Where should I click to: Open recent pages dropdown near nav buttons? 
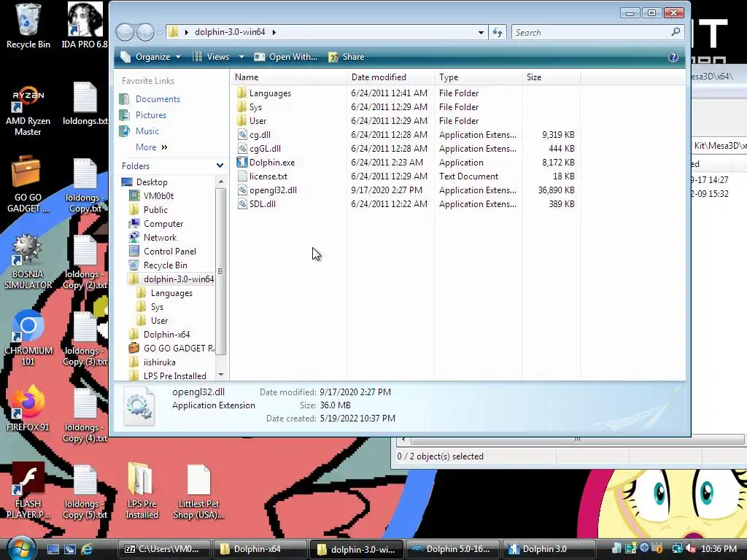click(x=160, y=32)
